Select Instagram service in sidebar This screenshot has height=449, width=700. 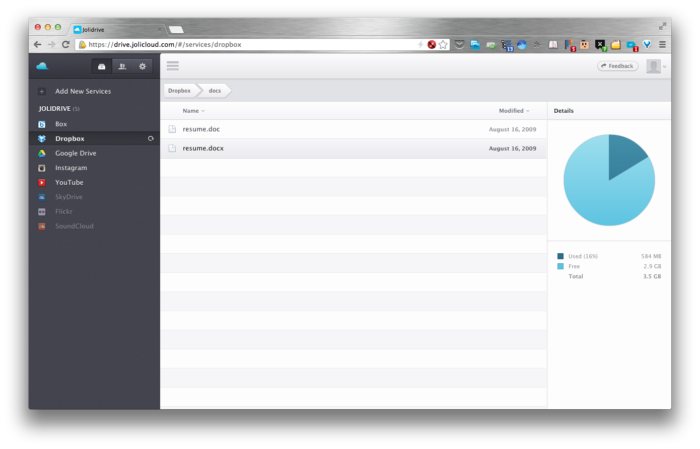[70, 168]
